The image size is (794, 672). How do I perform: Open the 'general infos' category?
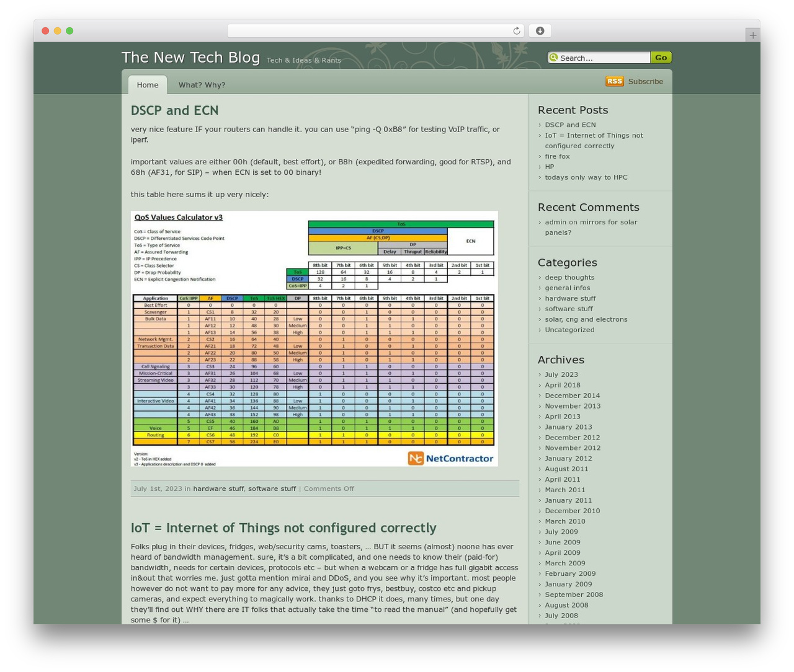click(x=568, y=288)
